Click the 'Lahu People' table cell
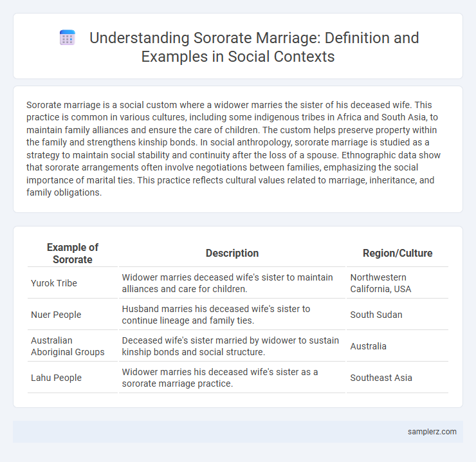 73,378
